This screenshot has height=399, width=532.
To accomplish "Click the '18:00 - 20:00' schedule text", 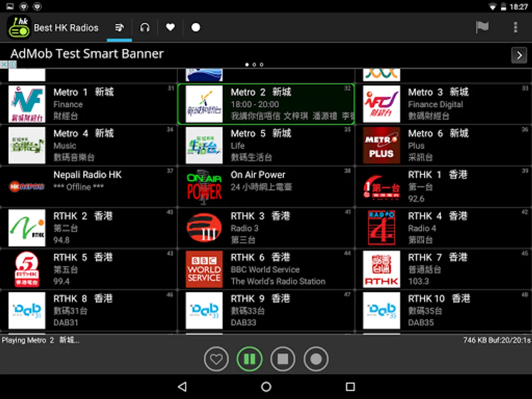I will pyautogui.click(x=255, y=105).
